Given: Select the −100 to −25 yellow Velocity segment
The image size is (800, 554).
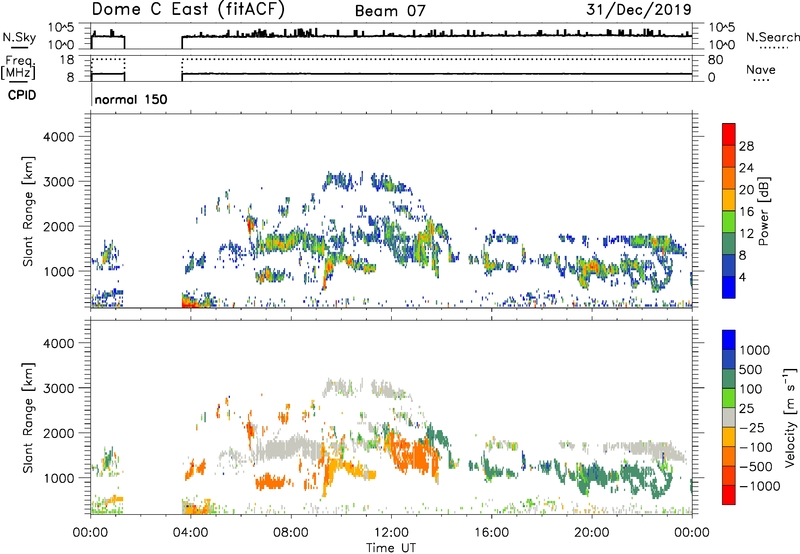Looking at the screenshot, I should pyautogui.click(x=729, y=437).
